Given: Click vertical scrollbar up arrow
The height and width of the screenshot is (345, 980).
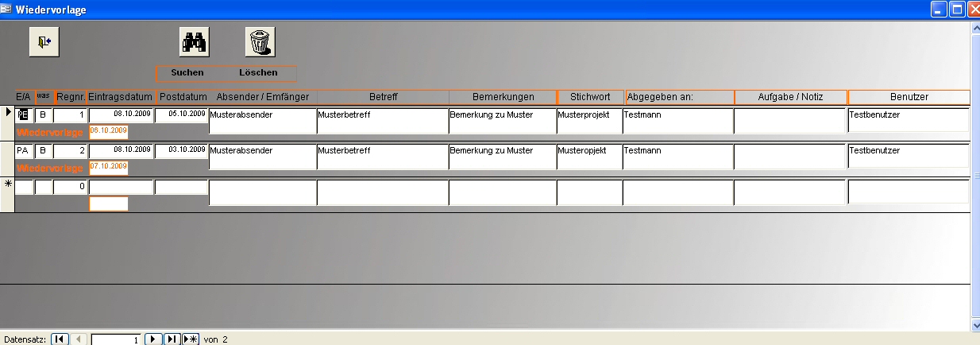Looking at the screenshot, I should pyautogui.click(x=975, y=27).
